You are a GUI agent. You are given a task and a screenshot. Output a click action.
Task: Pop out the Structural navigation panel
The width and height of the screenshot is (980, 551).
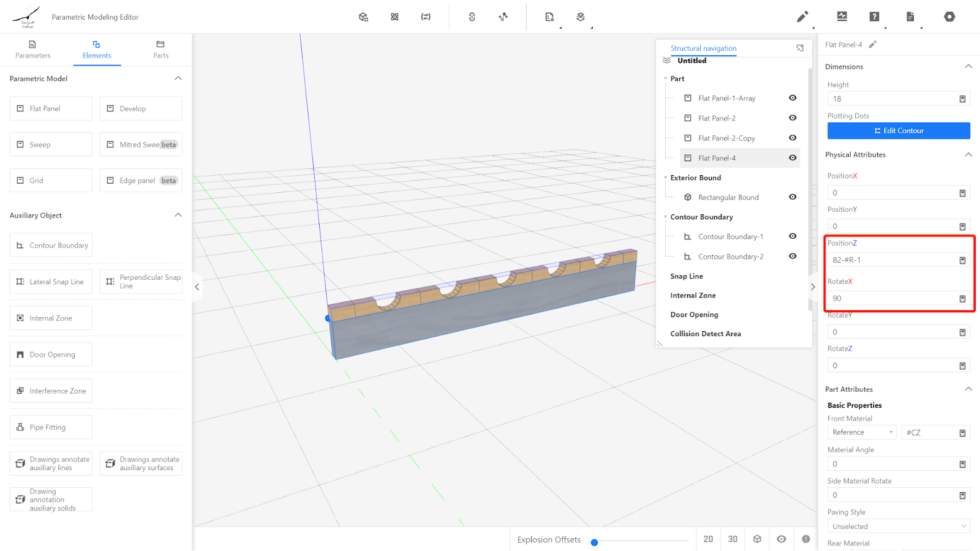click(799, 48)
